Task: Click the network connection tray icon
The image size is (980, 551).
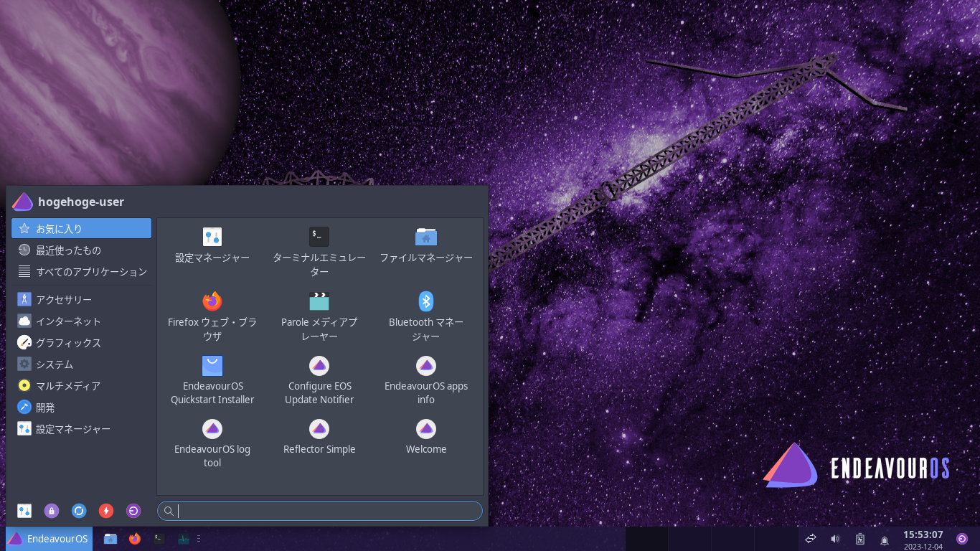Action: [811, 539]
